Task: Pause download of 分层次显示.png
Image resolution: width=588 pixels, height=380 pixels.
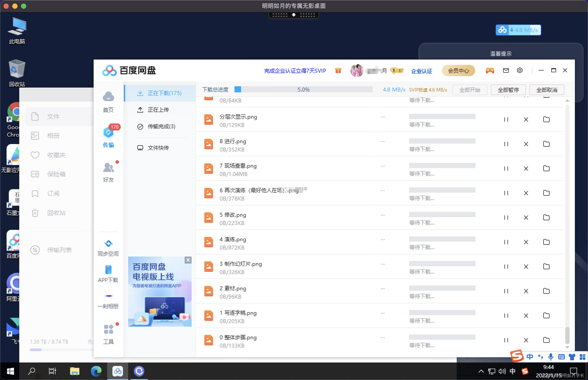Action: (506, 120)
